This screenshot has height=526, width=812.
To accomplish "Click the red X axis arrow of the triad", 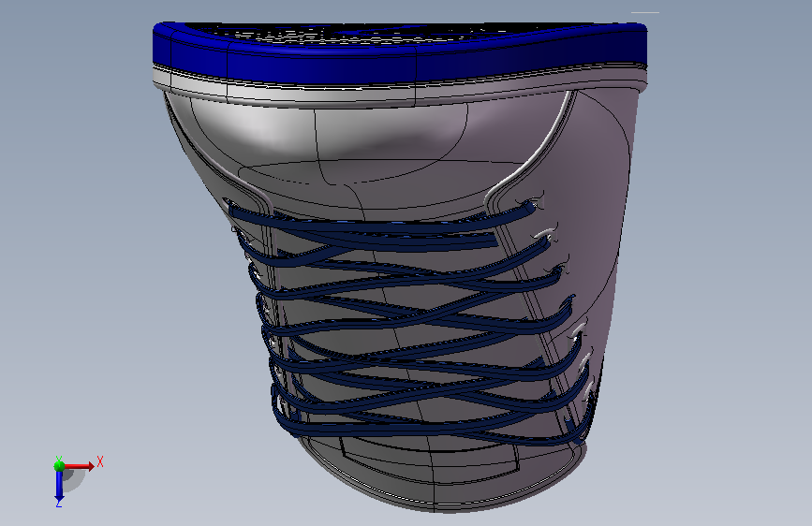I will (79, 466).
